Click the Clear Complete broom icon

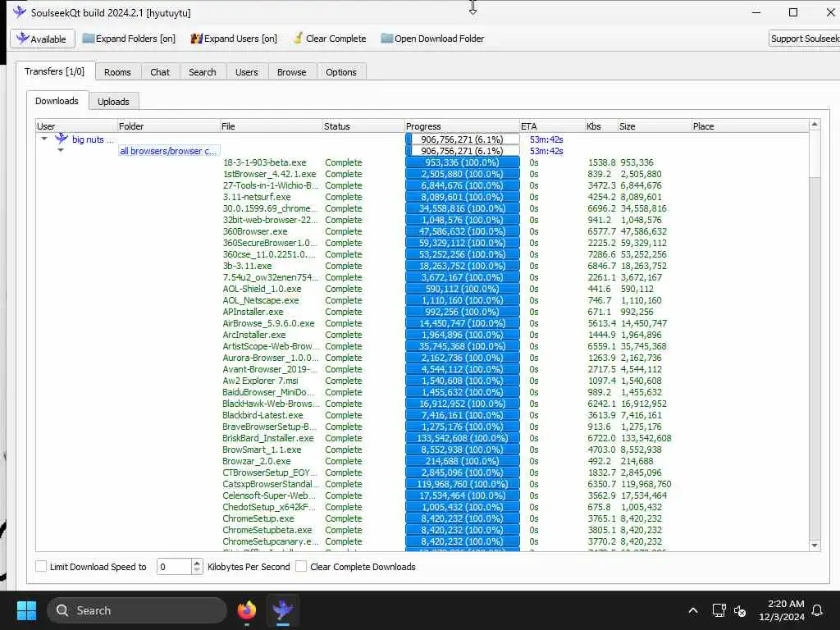point(299,39)
